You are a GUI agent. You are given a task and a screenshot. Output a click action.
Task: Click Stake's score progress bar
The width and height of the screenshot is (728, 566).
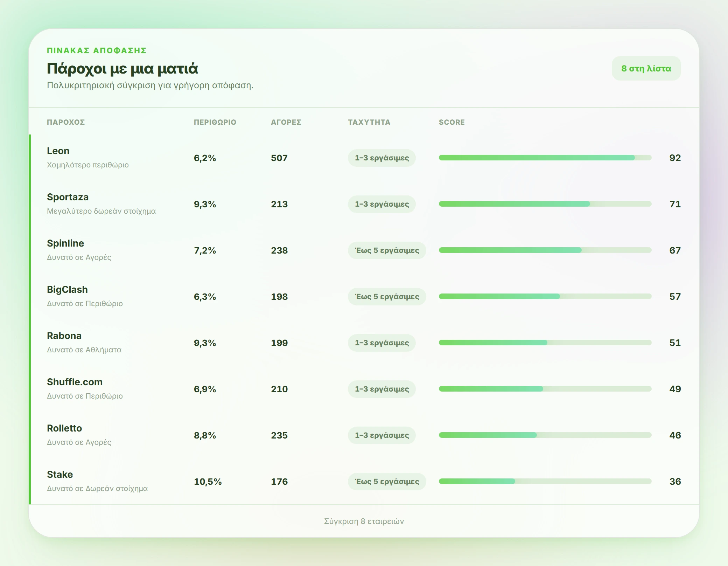pos(545,482)
